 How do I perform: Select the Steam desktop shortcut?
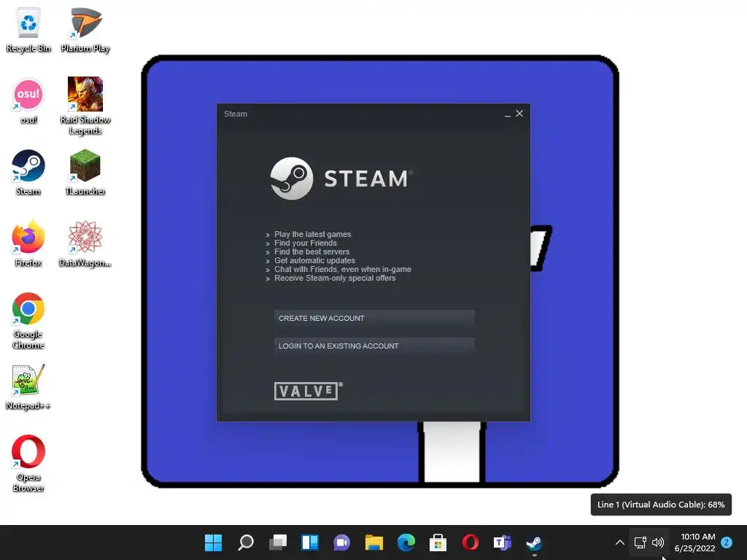(28, 172)
